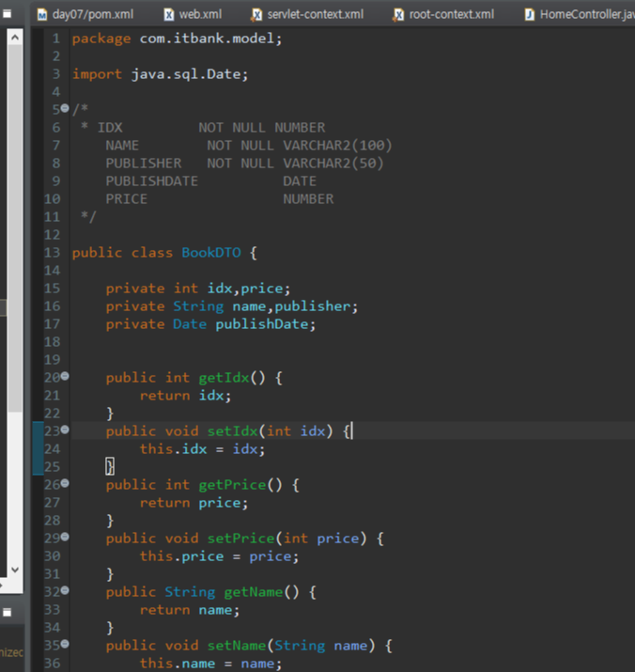The image size is (635, 672).
Task: Click 'java.sql.Date' in the import line
Action: (186, 74)
